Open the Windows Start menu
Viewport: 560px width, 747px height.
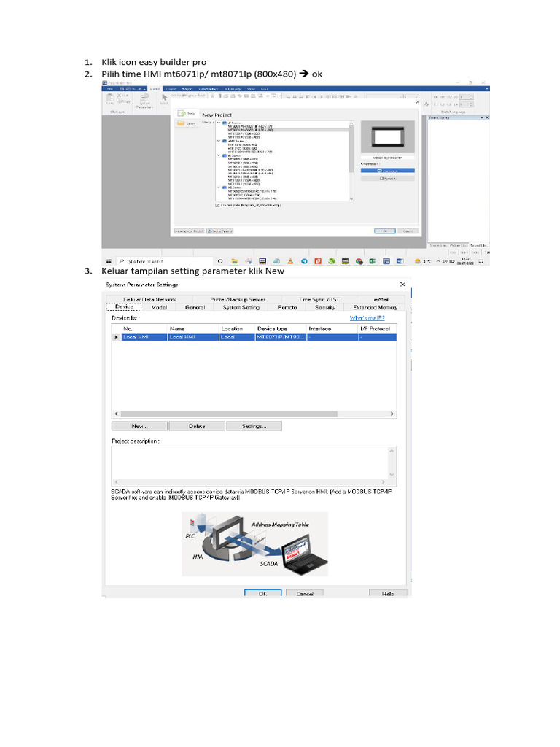(x=109, y=261)
